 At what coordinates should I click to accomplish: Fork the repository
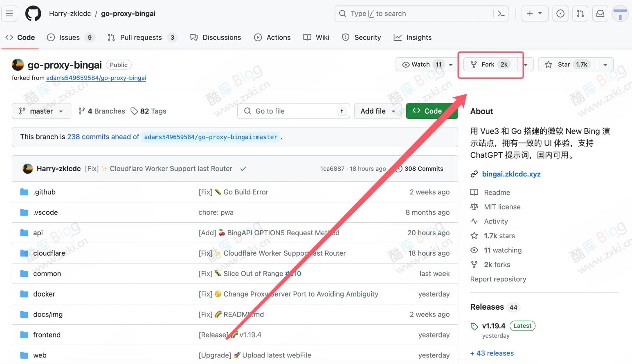click(488, 64)
